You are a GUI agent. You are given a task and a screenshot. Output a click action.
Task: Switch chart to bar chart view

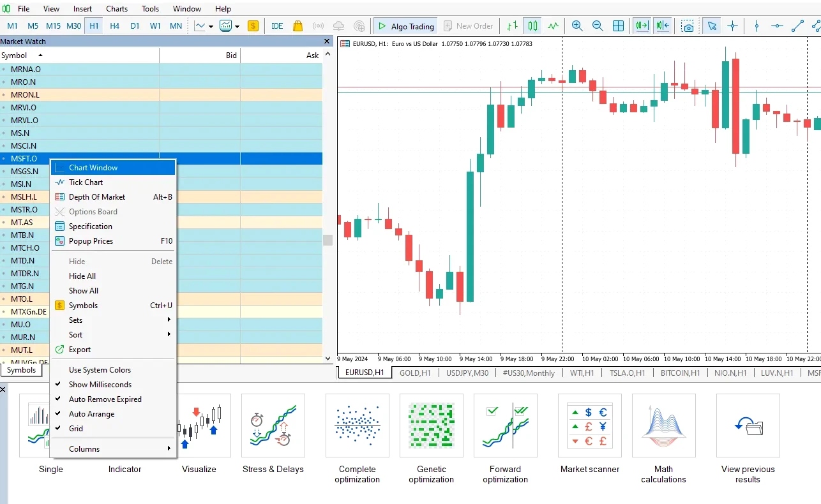click(x=512, y=26)
